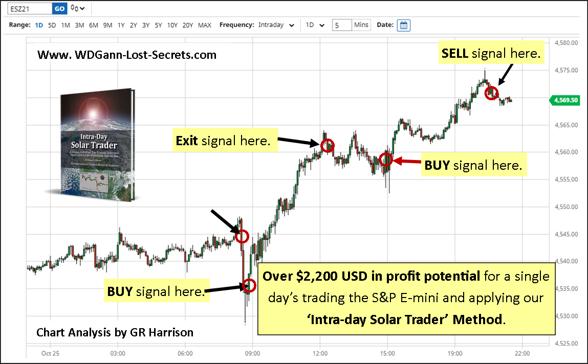Expand the 1D period dropdown
The width and height of the screenshot is (588, 364).
pyautogui.click(x=315, y=25)
